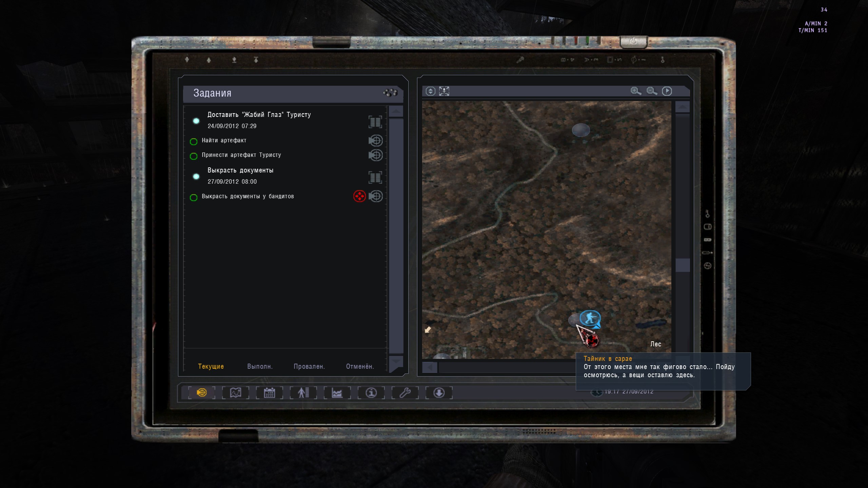Click the grey oval marker at map top
868x488 pixels.
point(581,130)
